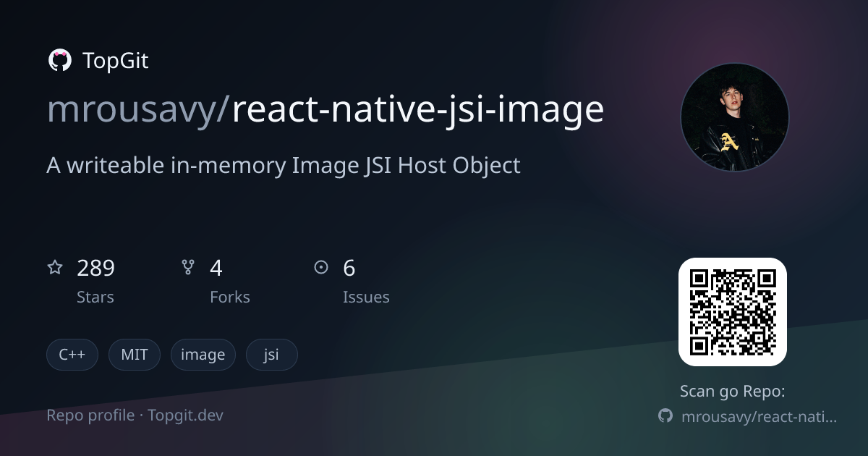Viewport: 868px width, 456px height.
Task: Click the Forks label
Action: click(x=230, y=297)
